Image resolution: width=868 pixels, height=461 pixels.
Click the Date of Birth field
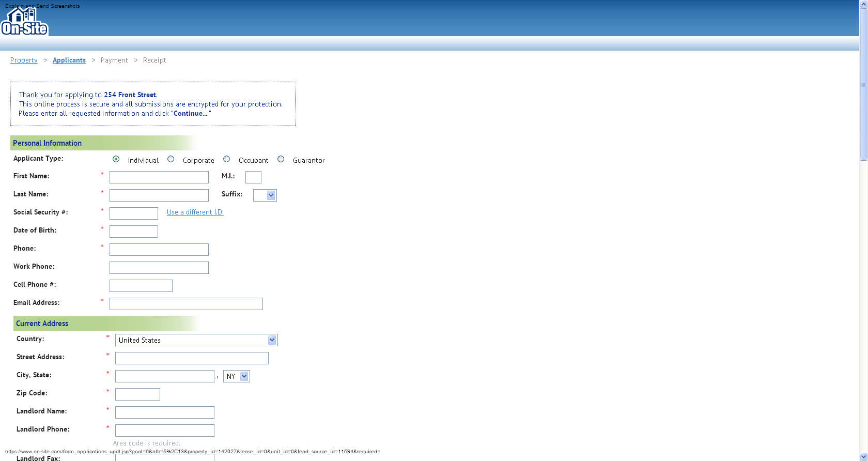coord(134,232)
